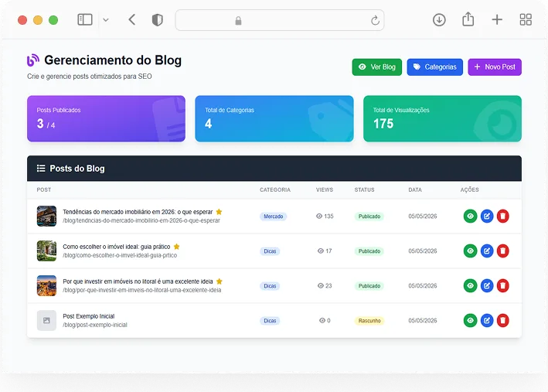
Task: Open thumbnail of Tendências do mercado post
Action: click(46, 216)
